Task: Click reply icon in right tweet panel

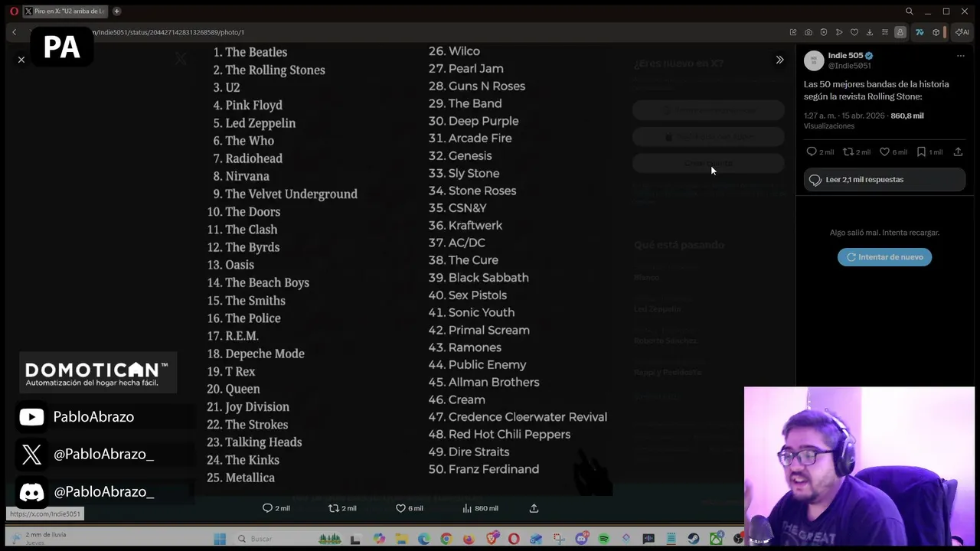Action: (x=812, y=152)
